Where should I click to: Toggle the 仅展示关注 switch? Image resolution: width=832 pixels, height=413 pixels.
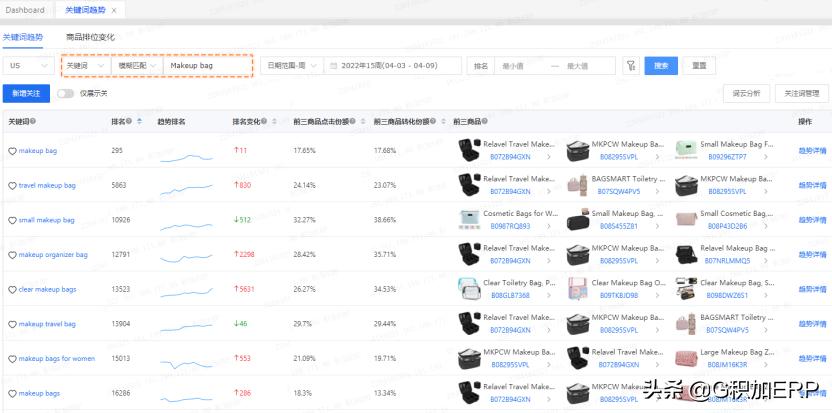pos(65,93)
